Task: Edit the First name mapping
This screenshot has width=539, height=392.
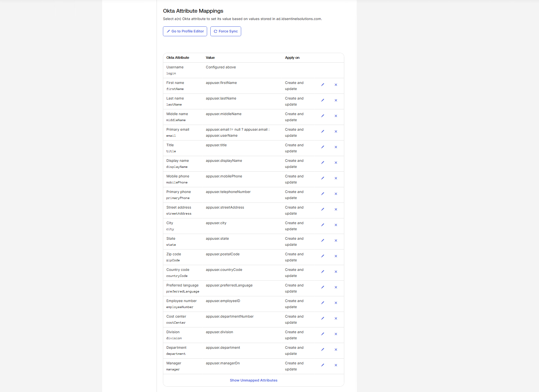Action: [323, 85]
